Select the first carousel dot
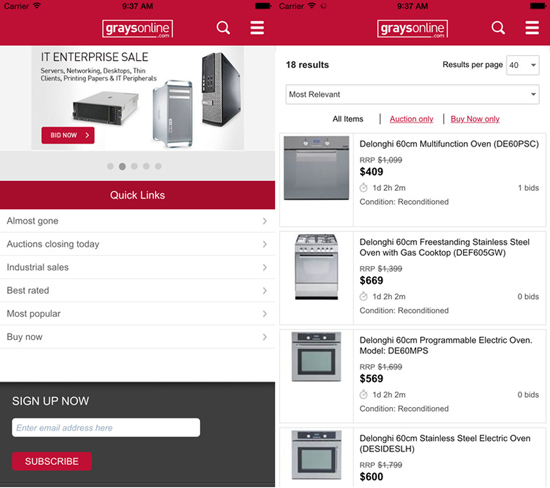The height and width of the screenshot is (488, 550). click(110, 166)
